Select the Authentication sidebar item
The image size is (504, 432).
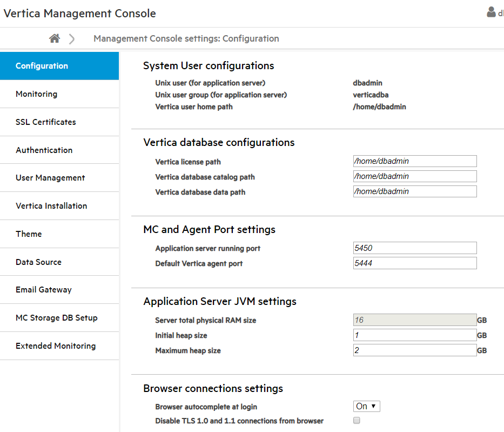point(59,150)
